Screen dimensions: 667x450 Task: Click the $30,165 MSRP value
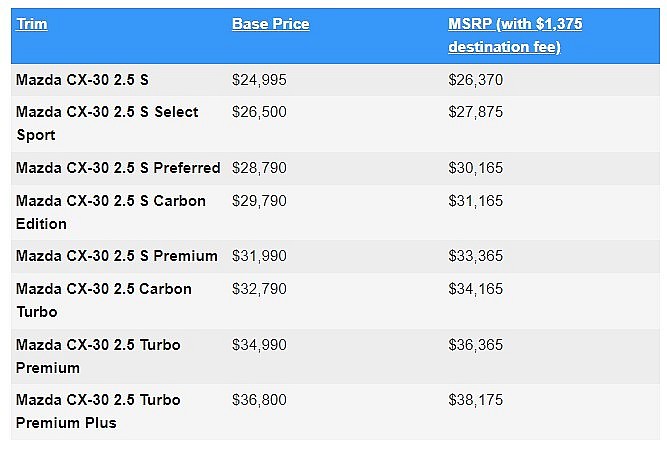point(476,167)
